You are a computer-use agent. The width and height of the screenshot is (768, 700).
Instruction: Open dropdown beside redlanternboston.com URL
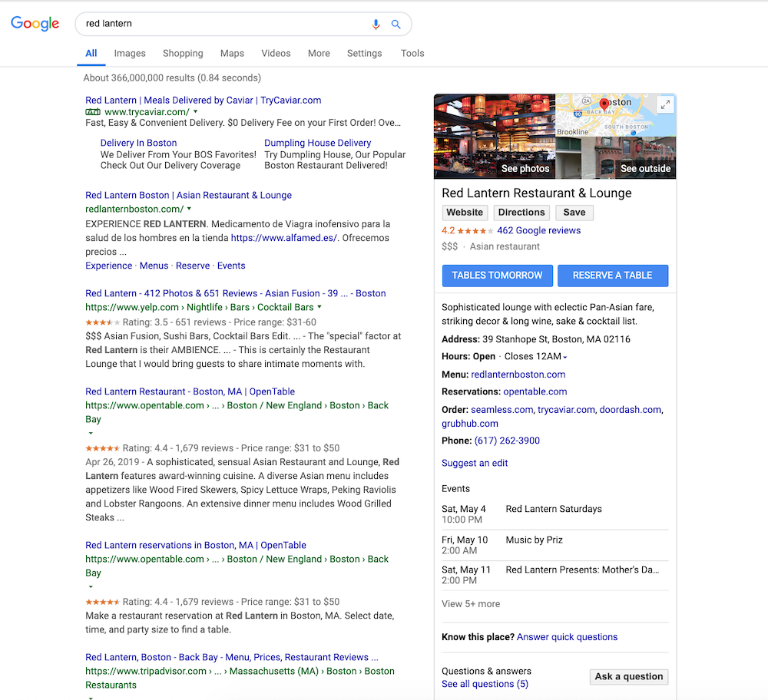pyautogui.click(x=189, y=209)
